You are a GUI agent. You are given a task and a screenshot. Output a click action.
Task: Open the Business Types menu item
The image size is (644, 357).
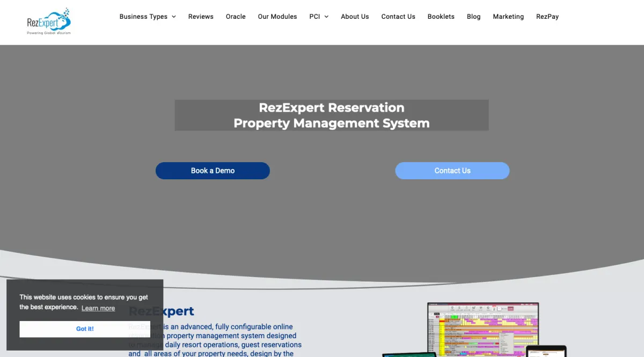point(143,17)
